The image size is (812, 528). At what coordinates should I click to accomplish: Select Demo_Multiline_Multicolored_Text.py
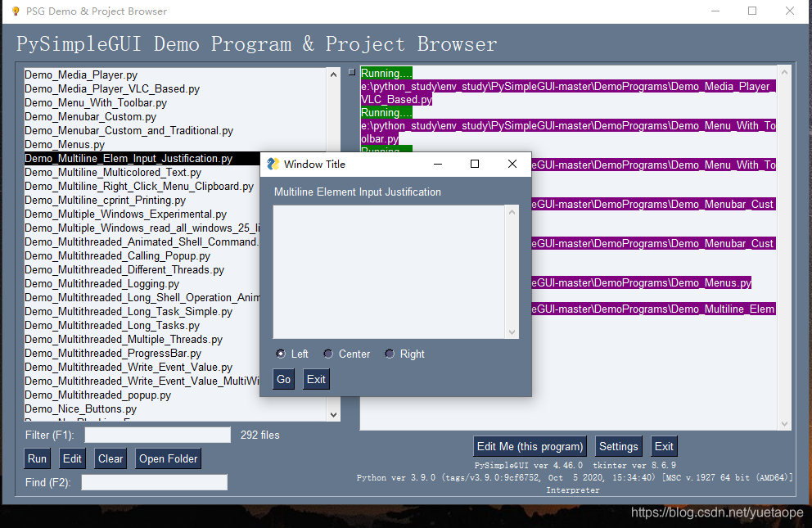(x=142, y=173)
